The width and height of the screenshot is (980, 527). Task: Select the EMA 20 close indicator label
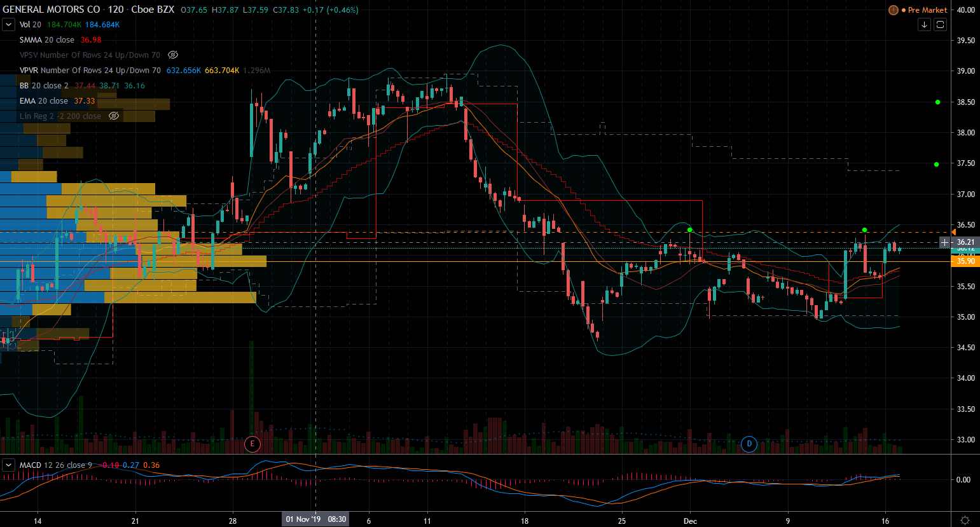[x=44, y=101]
